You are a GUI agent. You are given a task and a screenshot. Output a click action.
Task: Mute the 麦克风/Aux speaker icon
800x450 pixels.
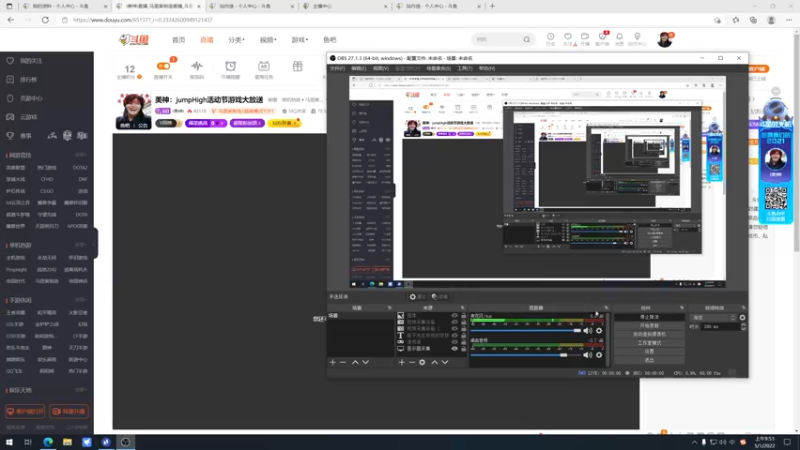point(588,331)
